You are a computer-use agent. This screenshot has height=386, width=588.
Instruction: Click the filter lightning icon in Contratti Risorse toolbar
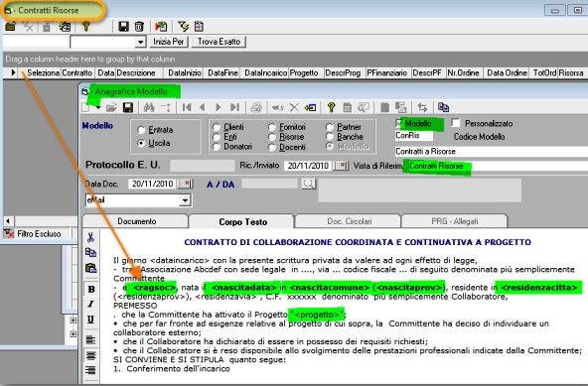pyautogui.click(x=184, y=27)
